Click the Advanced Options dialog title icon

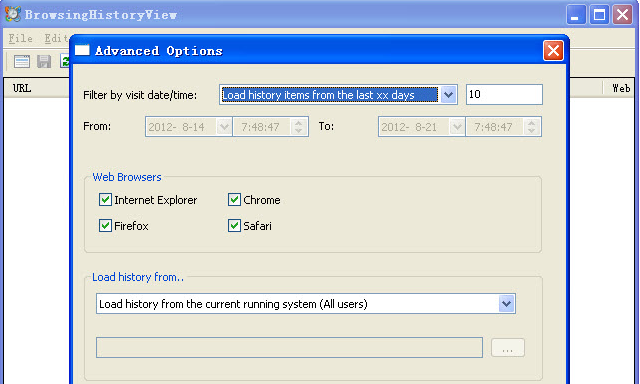pos(82,50)
